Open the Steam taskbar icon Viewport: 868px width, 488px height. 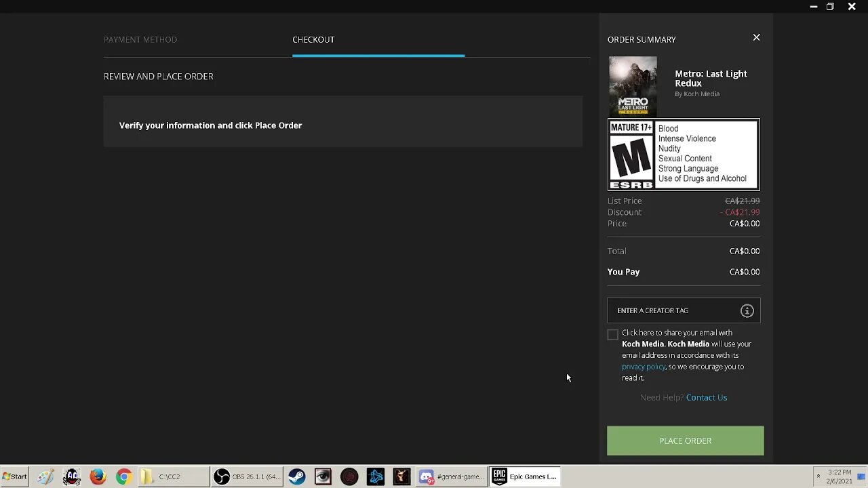click(x=296, y=476)
